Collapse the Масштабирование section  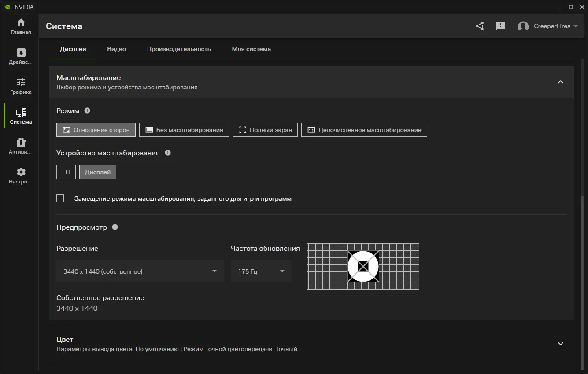pyautogui.click(x=561, y=82)
